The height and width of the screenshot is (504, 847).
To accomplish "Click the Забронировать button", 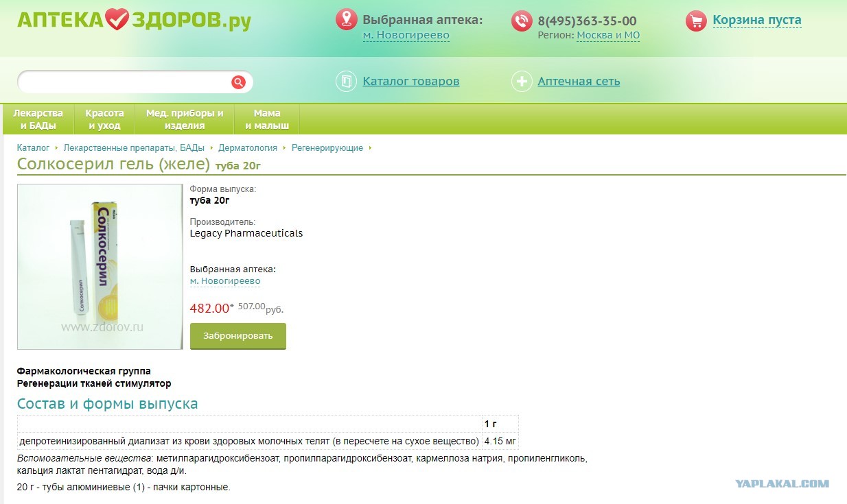I will click(x=238, y=336).
